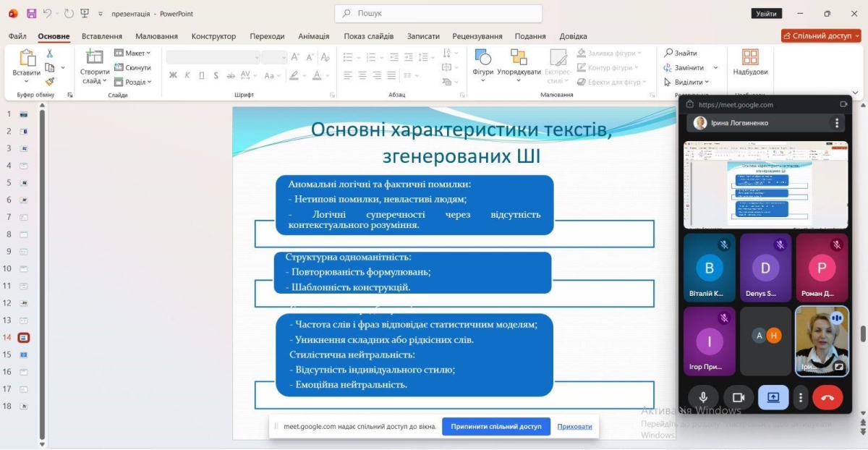Click the Add-ins (Надбудови) icon
Viewport: 868px width, 450px height.
750,62
